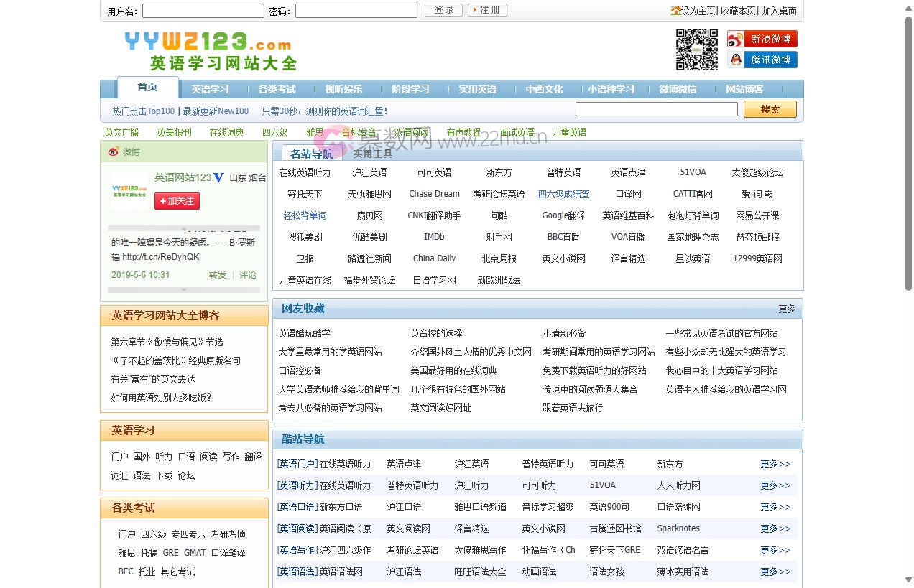
Task: Open the highlighted 四六级成绩查 link
Action: (x=564, y=194)
